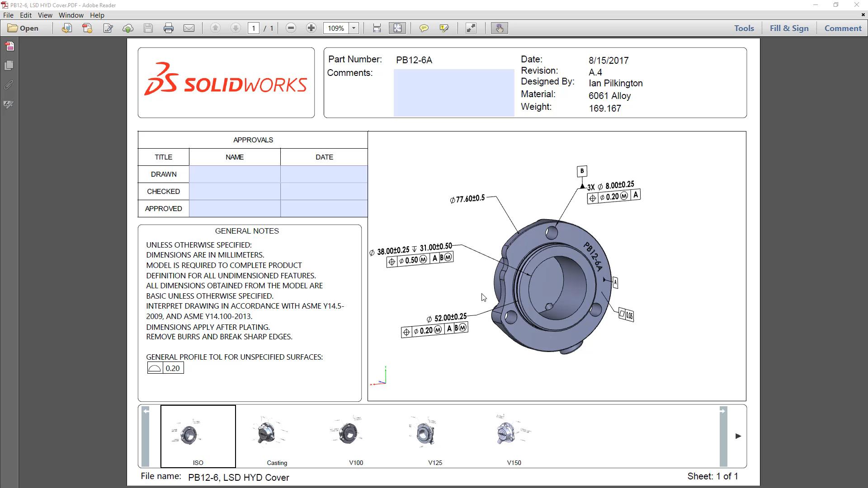The height and width of the screenshot is (488, 868).
Task: Toggle the touch mode hand icon
Action: tap(499, 28)
